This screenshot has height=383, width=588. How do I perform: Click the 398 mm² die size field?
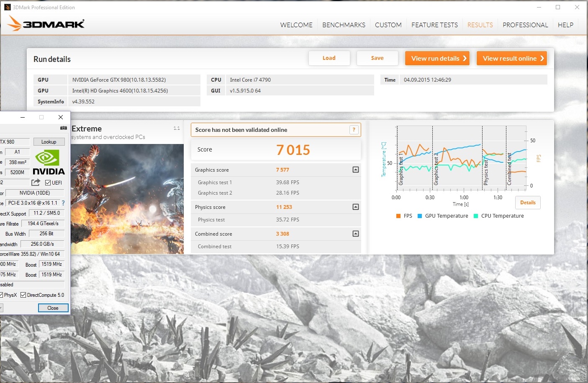click(x=18, y=162)
